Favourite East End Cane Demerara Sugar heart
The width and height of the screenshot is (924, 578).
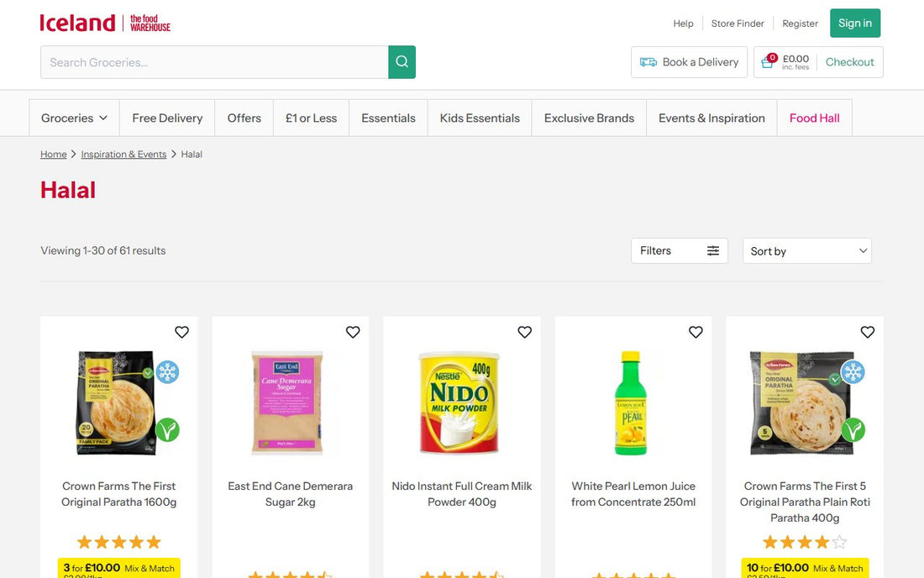353,333
